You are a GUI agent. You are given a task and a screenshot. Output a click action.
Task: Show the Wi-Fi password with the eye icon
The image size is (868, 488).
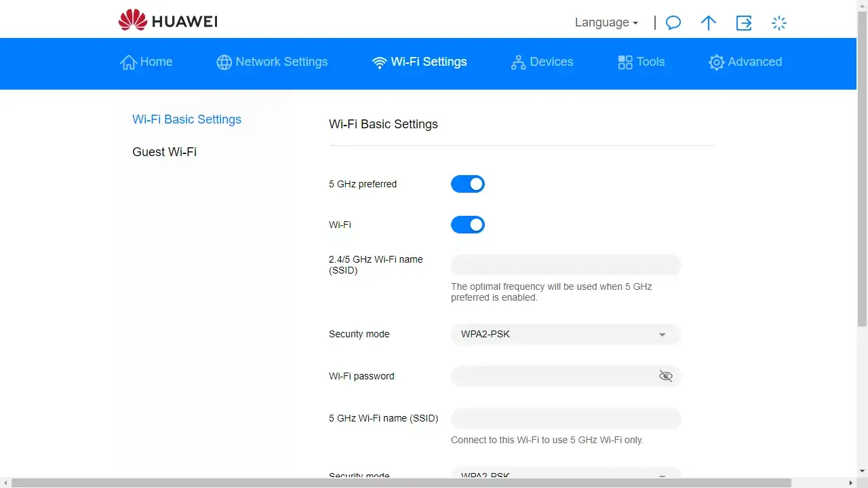pyautogui.click(x=666, y=376)
